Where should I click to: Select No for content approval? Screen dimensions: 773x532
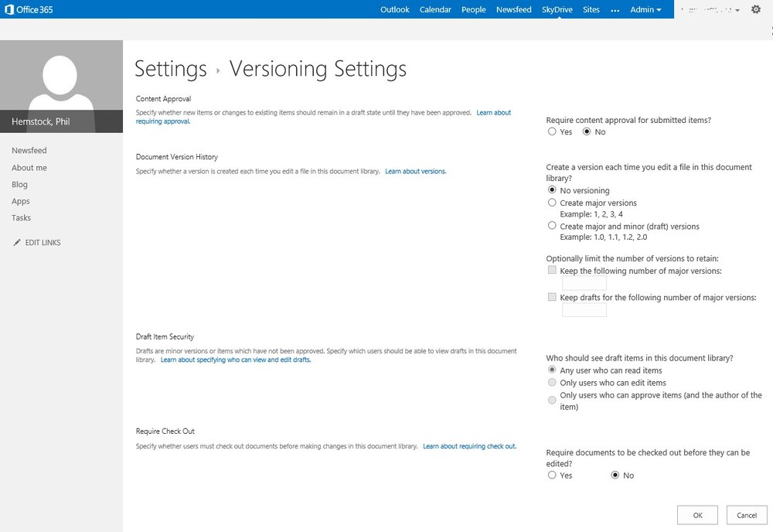click(x=587, y=131)
